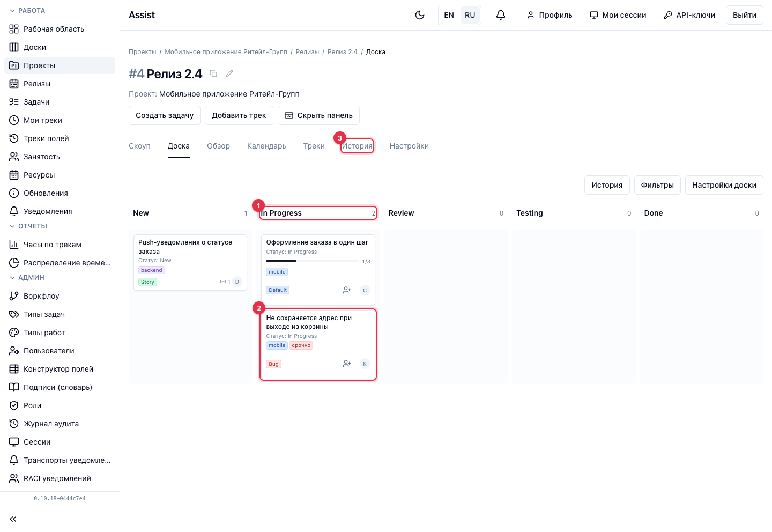772x532 pixels.
Task: Click avatar K on bug card
Action: 365,364
